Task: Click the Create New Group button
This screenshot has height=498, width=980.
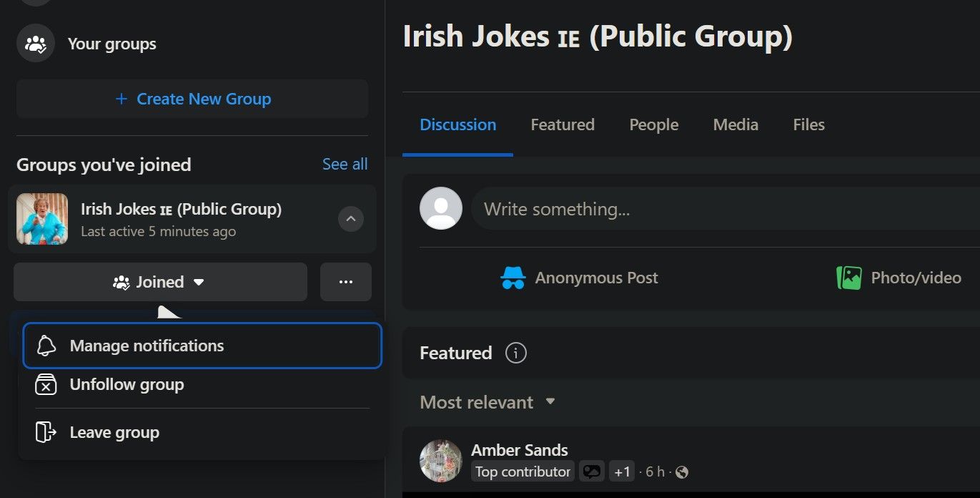Action: pyautogui.click(x=192, y=99)
